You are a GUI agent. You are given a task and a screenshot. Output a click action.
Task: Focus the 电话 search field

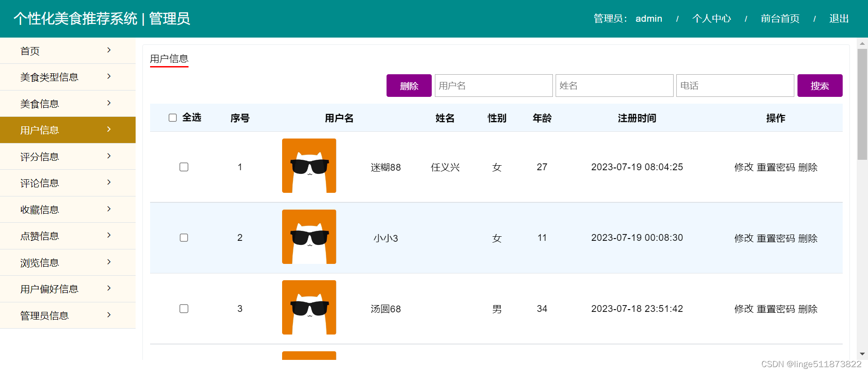[735, 86]
